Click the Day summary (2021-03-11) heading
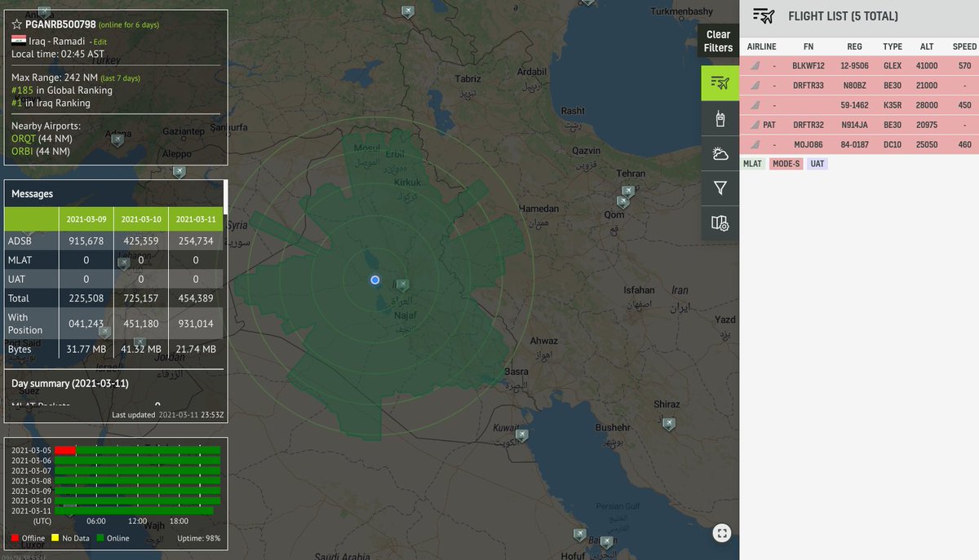This screenshot has height=560, width=979. click(70, 383)
